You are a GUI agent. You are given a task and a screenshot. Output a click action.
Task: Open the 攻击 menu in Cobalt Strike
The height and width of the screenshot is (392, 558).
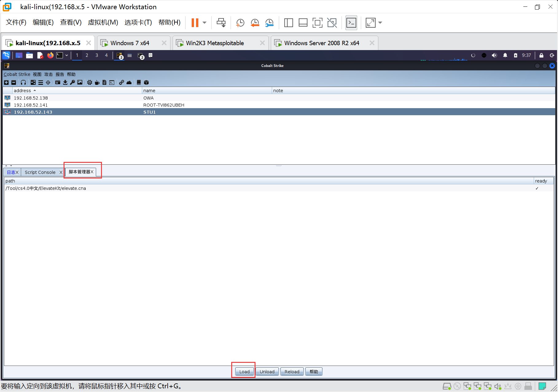point(49,74)
